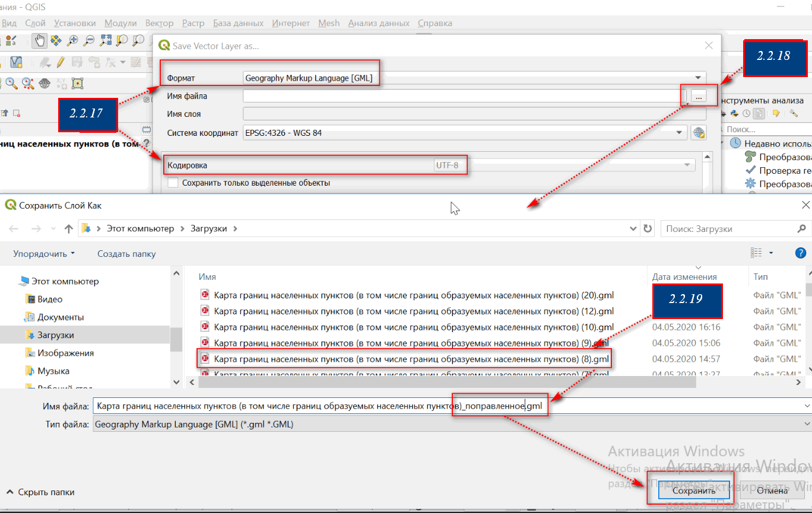The image size is (812, 513).
Task: Click the Загрузки breadcrumb in address bar
Action: (208, 228)
